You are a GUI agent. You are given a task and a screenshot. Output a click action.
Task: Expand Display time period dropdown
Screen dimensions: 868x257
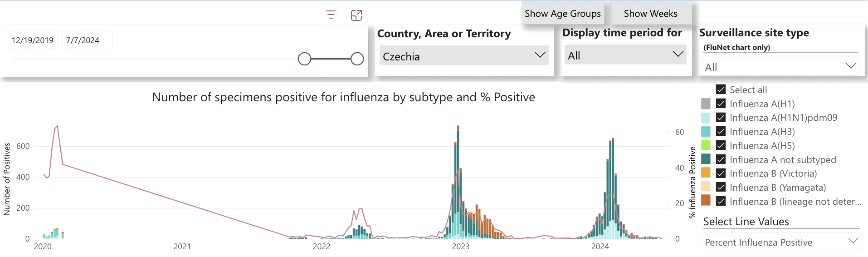(625, 55)
